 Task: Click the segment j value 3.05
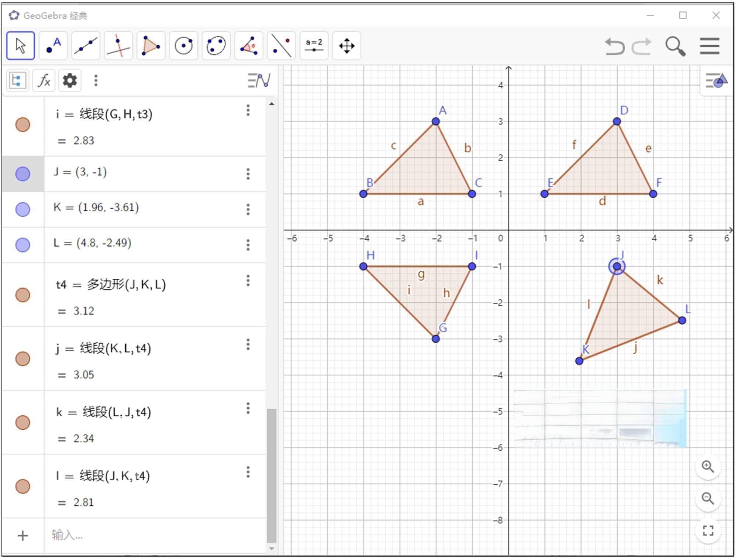coord(84,375)
